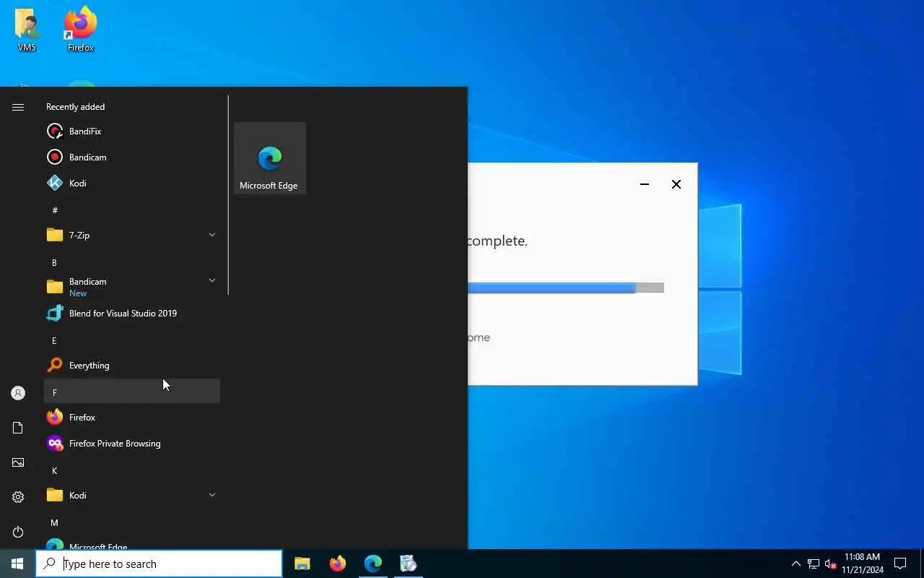Switch to the installer taskbar icon

click(409, 564)
